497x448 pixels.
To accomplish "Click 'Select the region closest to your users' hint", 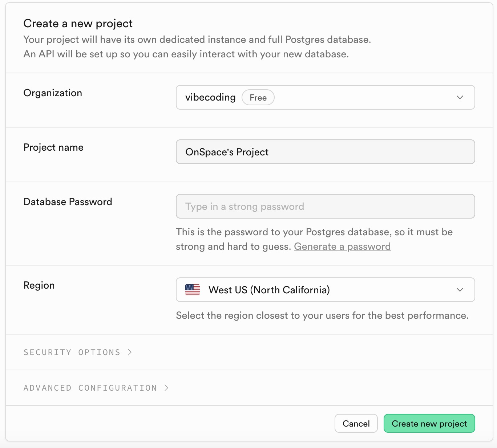I will coord(322,315).
